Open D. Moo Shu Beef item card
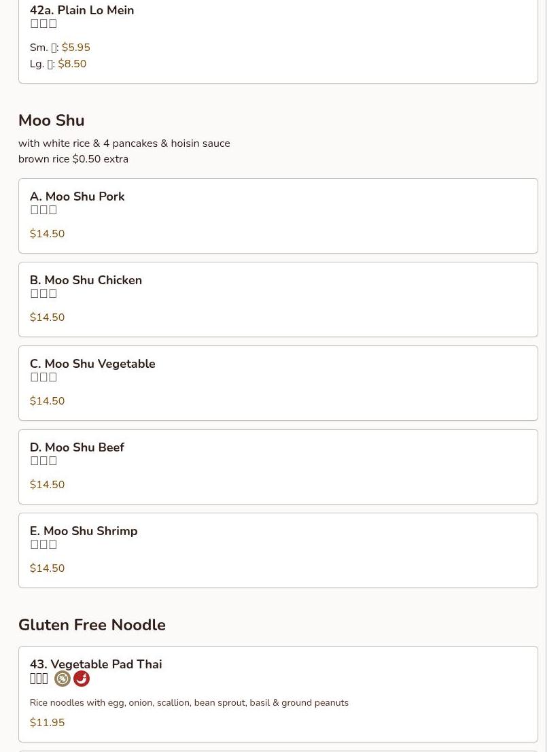Viewport: 560px width, 752px height. click(x=77, y=447)
